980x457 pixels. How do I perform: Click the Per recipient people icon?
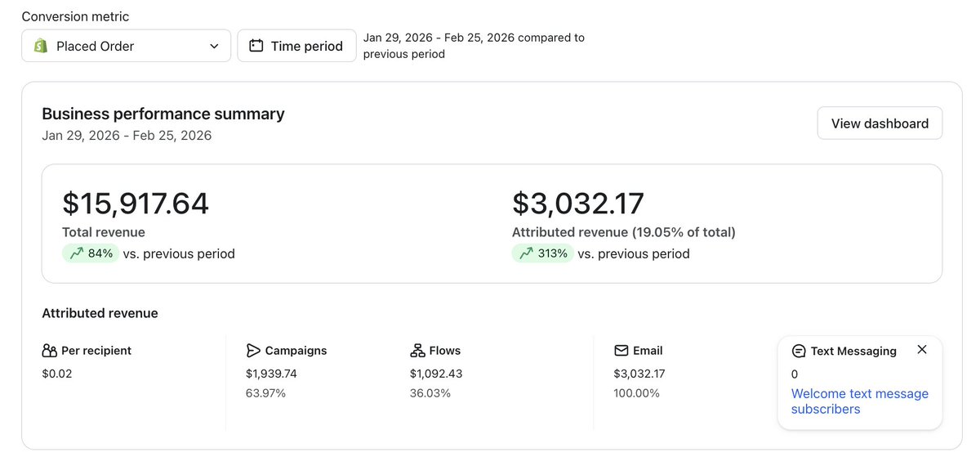(x=49, y=351)
